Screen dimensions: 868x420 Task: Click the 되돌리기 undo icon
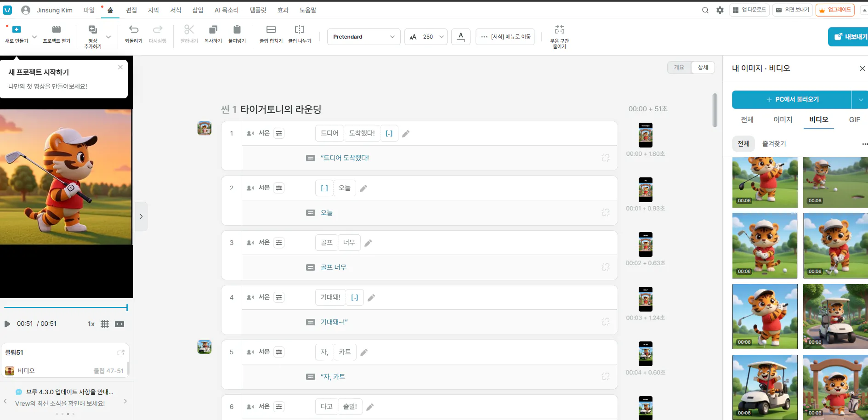point(134,29)
